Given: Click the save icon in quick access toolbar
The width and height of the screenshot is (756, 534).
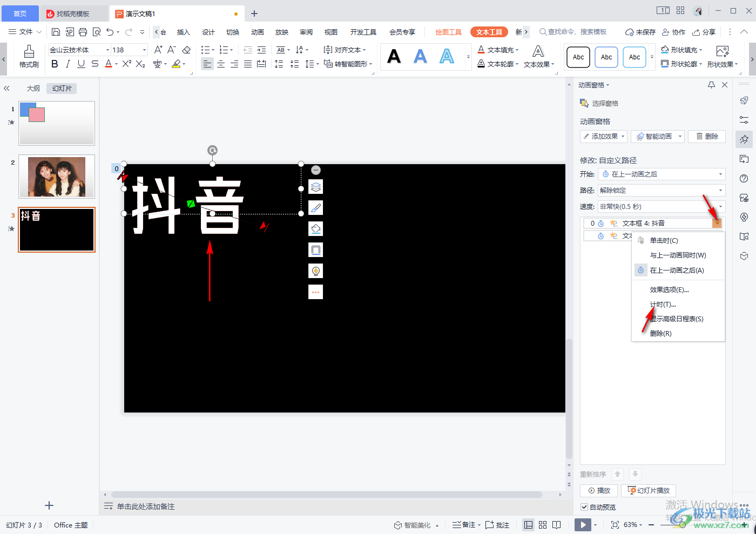Looking at the screenshot, I should click(56, 32).
